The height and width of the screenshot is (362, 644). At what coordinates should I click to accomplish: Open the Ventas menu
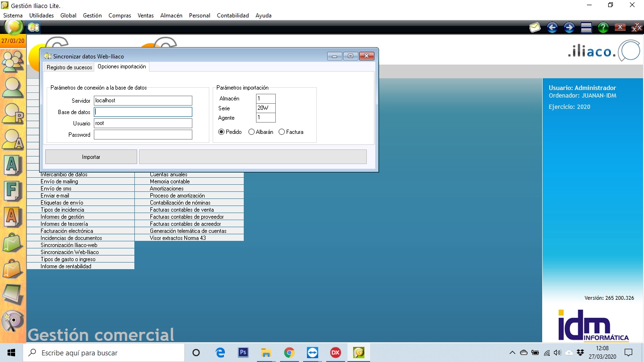tap(146, 16)
